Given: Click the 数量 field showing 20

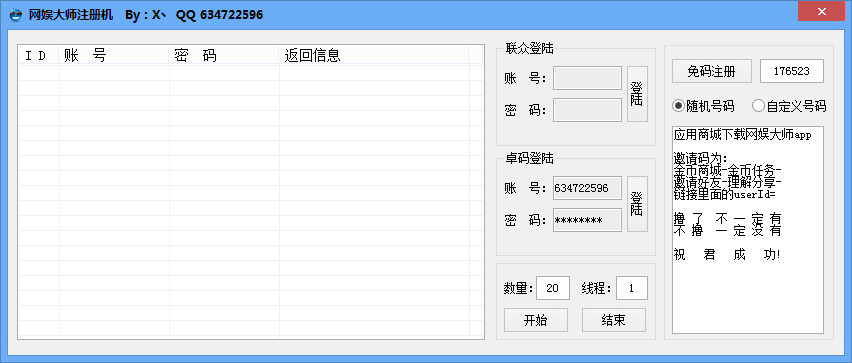Looking at the screenshot, I should tap(553, 288).
